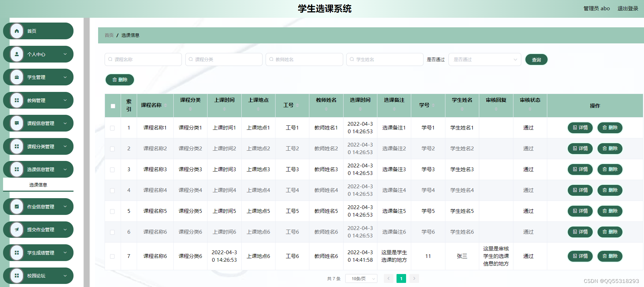Click the person icon for 个人中心
Screen dimensions: 644x287
(x=17, y=54)
